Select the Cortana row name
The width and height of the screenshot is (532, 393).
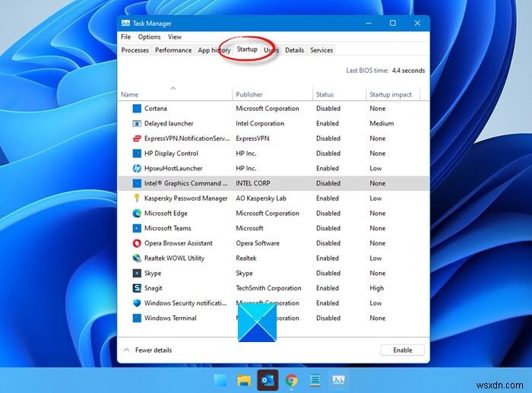tap(156, 109)
